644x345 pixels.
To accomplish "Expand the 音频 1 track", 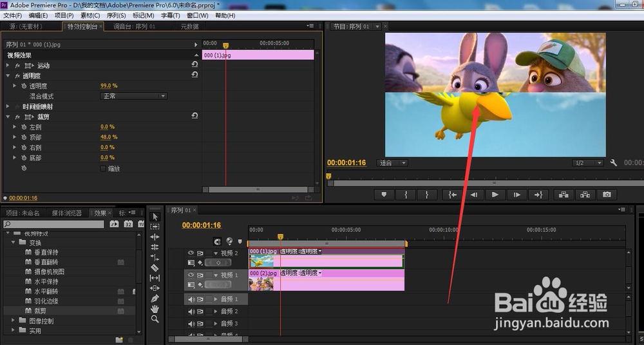I will point(216,299).
